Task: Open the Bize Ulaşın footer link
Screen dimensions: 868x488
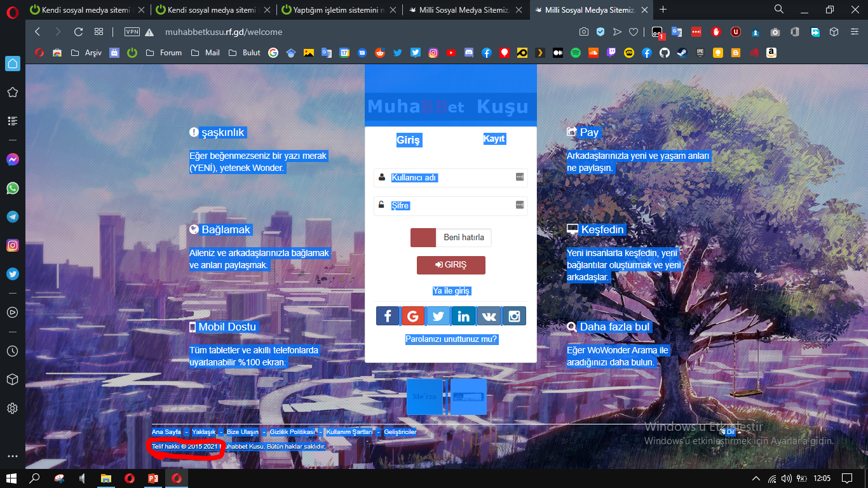Action: [243, 432]
